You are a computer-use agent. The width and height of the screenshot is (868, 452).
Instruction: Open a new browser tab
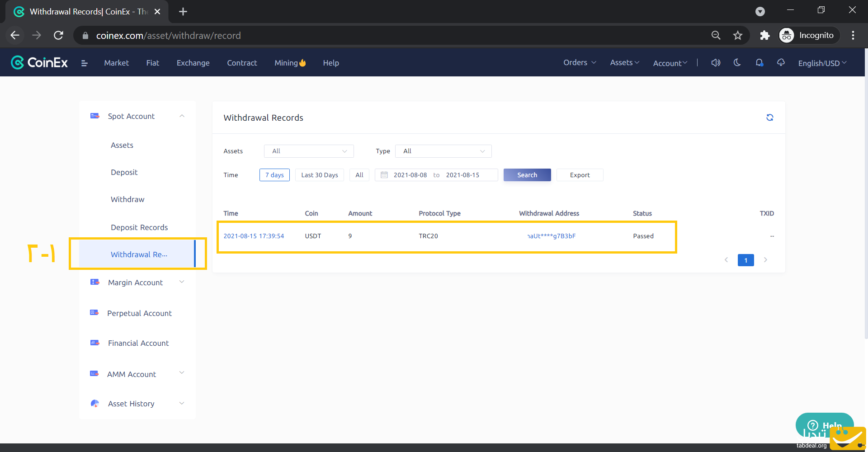pyautogui.click(x=183, y=11)
